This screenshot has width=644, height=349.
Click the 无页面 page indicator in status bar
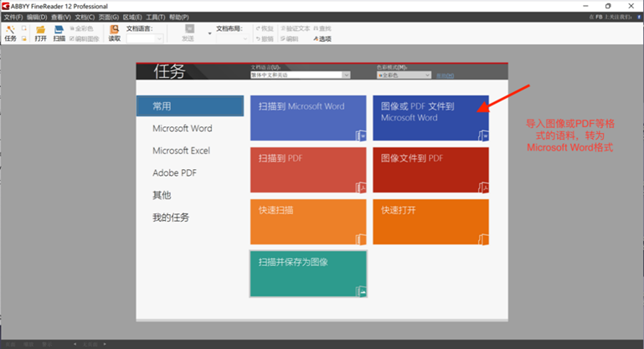click(90, 344)
